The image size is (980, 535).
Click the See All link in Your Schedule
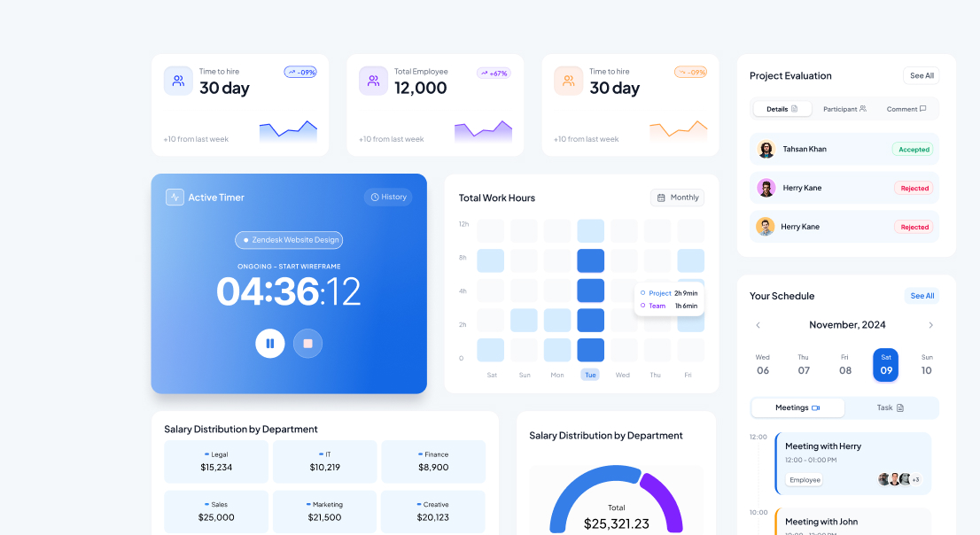[x=922, y=296]
